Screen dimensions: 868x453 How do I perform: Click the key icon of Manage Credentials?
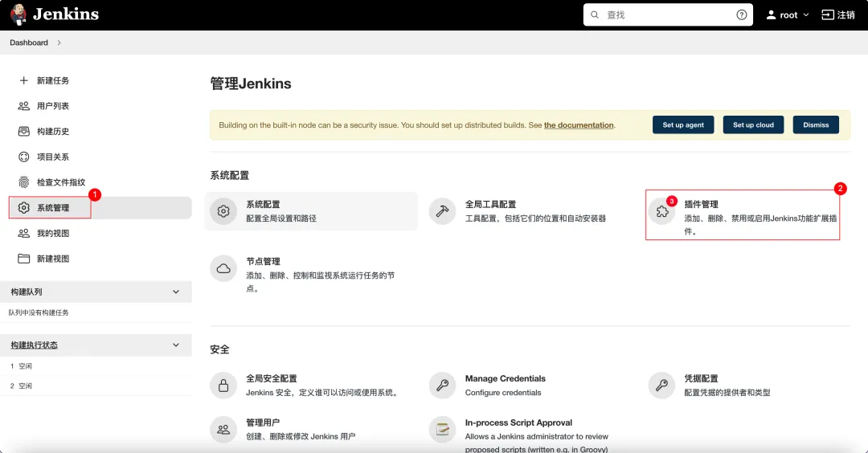coord(442,386)
